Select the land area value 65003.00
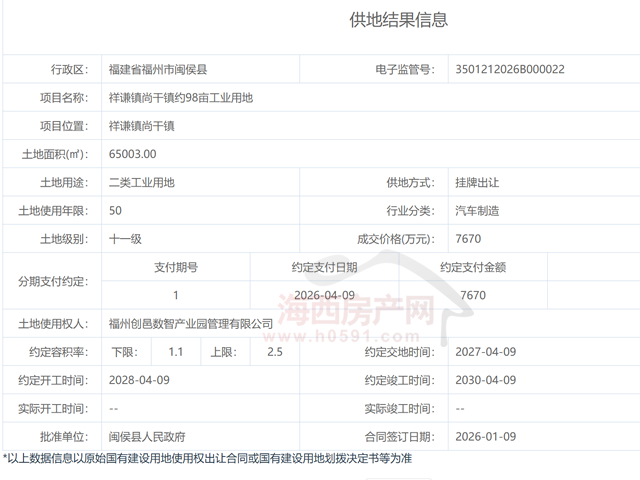The image size is (640, 480). 132,154
